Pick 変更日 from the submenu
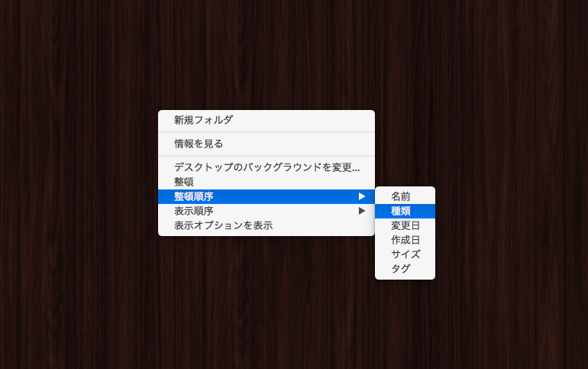Screen dimensions: 588x369 pos(405,225)
